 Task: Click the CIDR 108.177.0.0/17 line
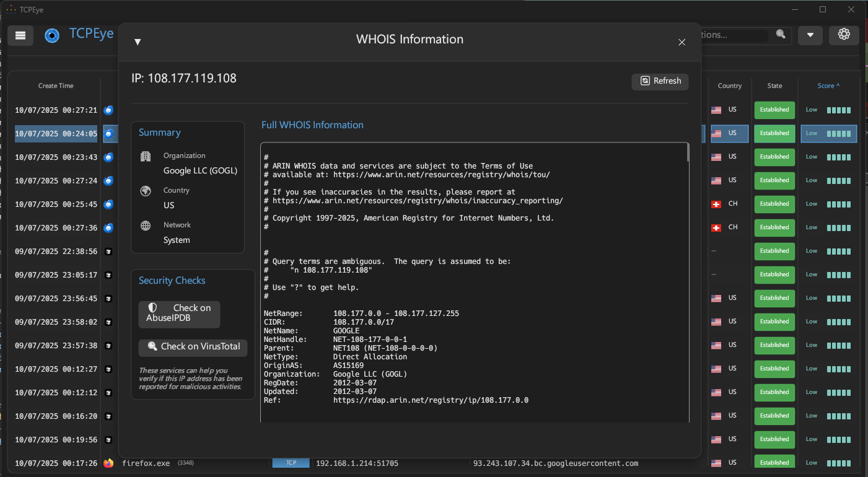pos(329,322)
